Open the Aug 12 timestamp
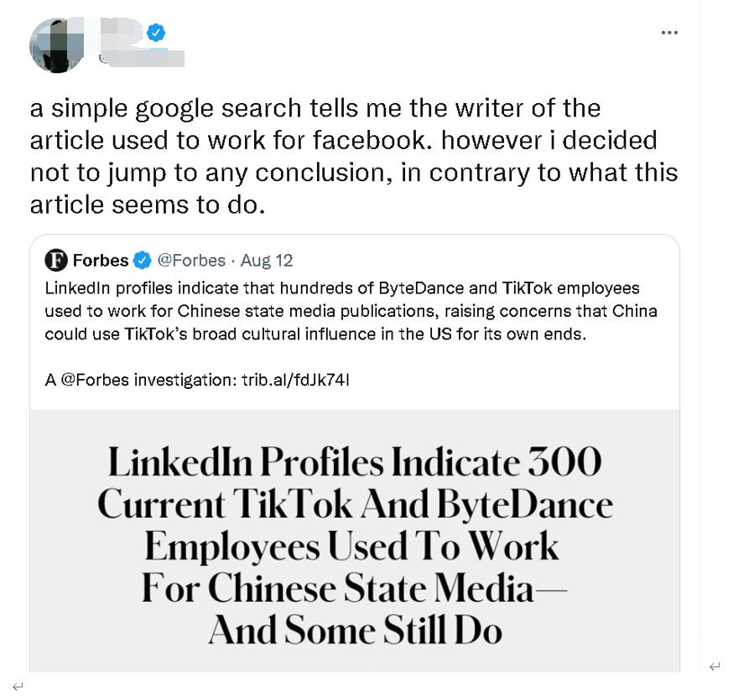Viewport: 754px width, 700px height. coord(267,260)
